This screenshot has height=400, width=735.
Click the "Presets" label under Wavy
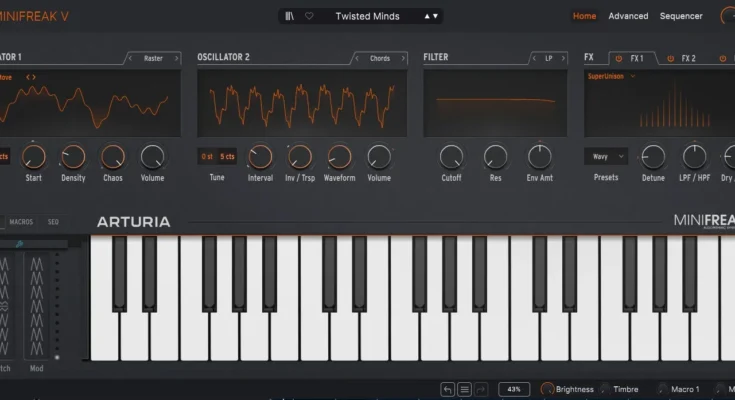pyautogui.click(x=606, y=177)
